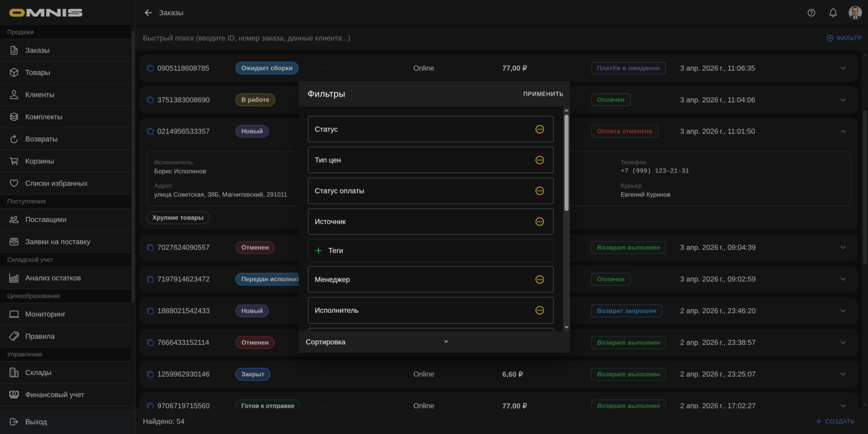Viewport: 868px width, 434px height.
Task: Open options icon for Статус filter
Action: 539,130
